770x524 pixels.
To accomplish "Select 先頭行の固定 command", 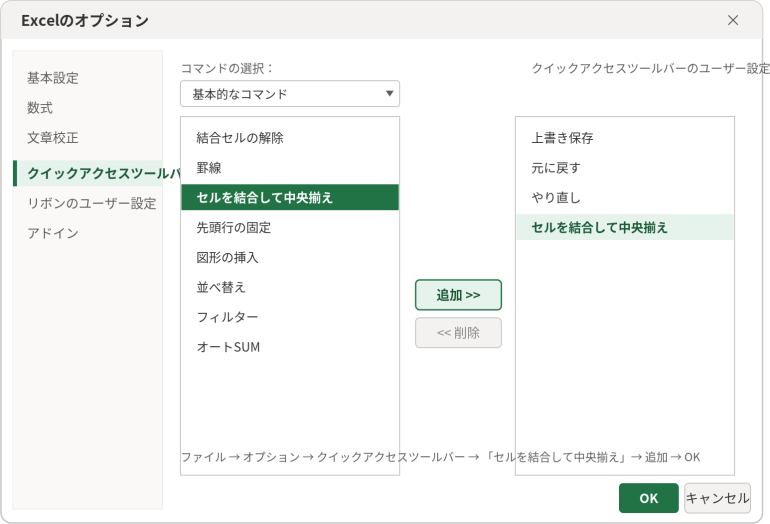I will click(x=290, y=227).
